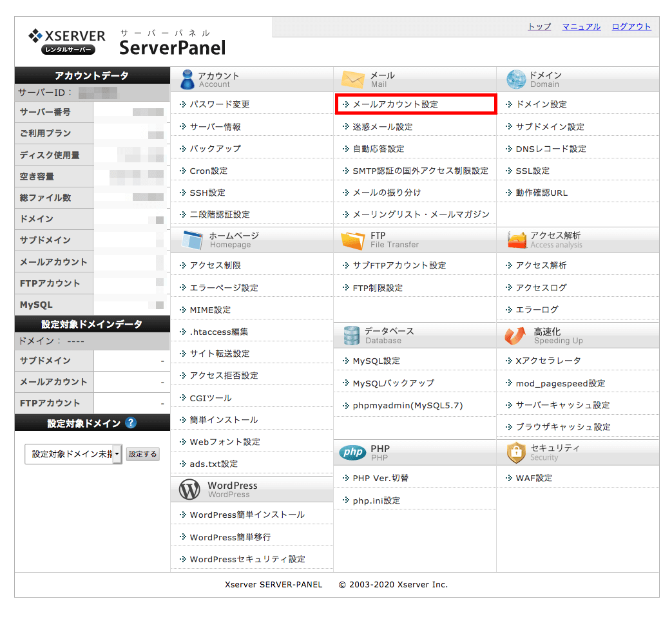Image resolution: width=672 pixels, height=617 pixels.
Task: Open Webフォント設定
Action: tap(225, 442)
